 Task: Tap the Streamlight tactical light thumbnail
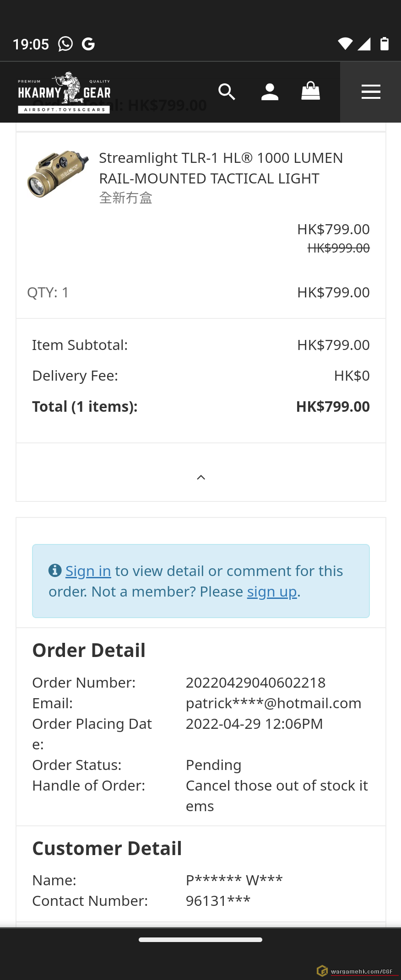click(58, 174)
